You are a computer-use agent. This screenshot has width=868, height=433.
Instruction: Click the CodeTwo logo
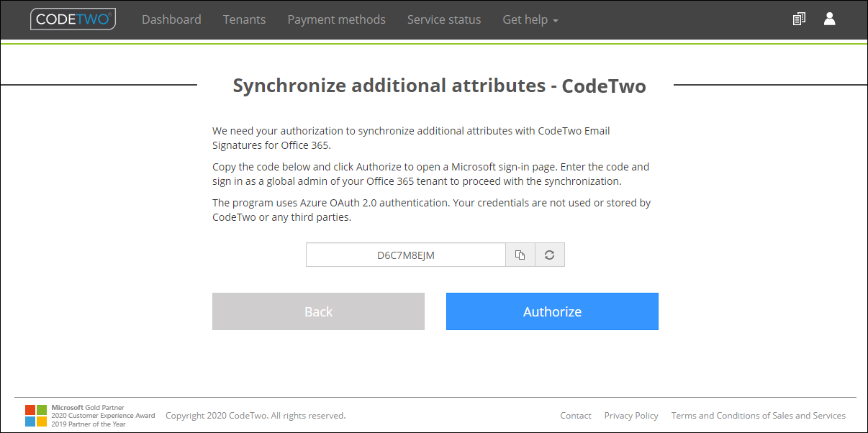pos(73,19)
